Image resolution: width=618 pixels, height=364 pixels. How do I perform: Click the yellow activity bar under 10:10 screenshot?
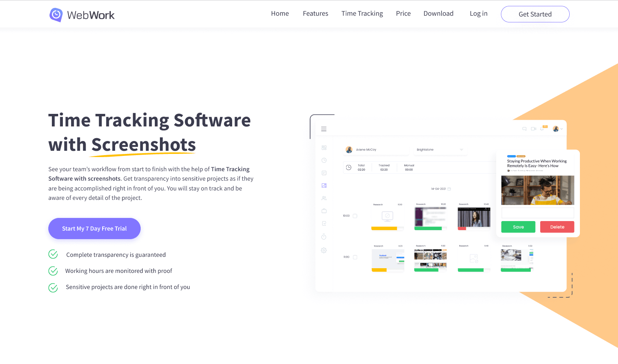[384, 229]
